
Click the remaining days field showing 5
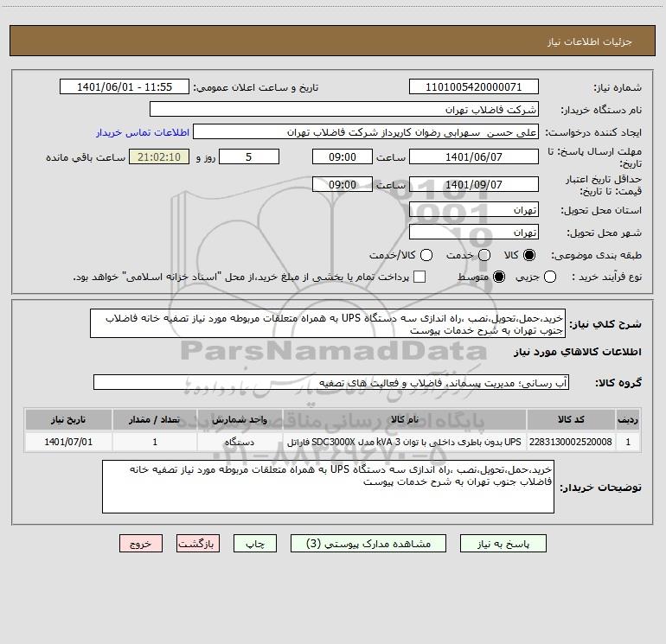click(249, 156)
